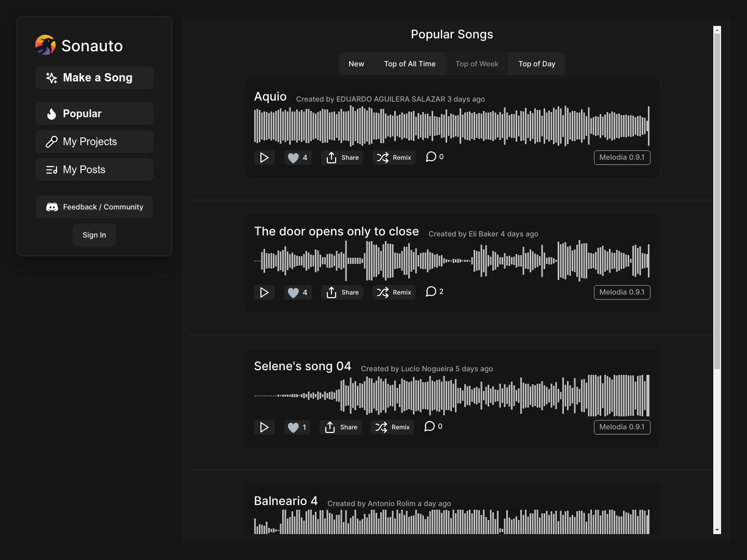
Task: Click the scrollbar up arrow
Action: coord(717,30)
